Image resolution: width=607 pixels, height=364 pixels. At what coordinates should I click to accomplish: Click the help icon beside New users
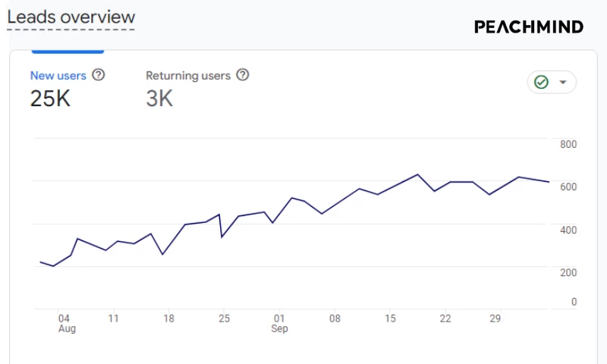[99, 75]
